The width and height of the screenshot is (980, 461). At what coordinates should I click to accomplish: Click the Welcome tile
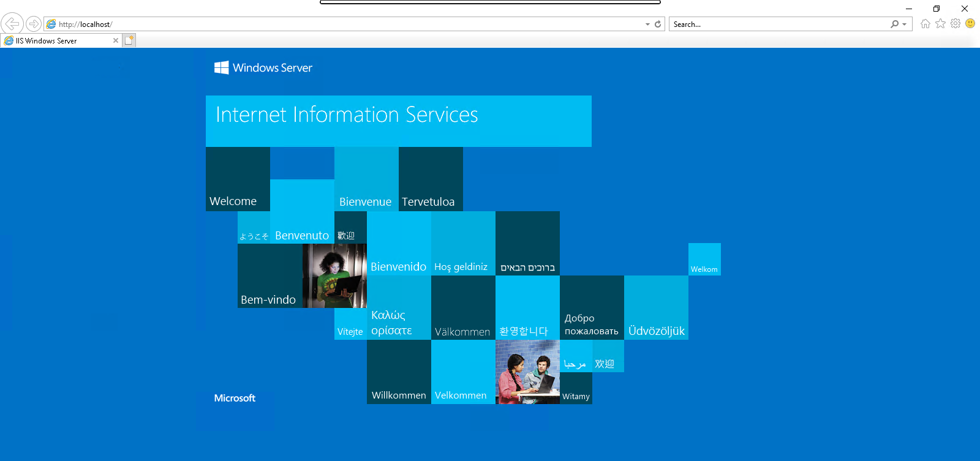[x=238, y=179]
